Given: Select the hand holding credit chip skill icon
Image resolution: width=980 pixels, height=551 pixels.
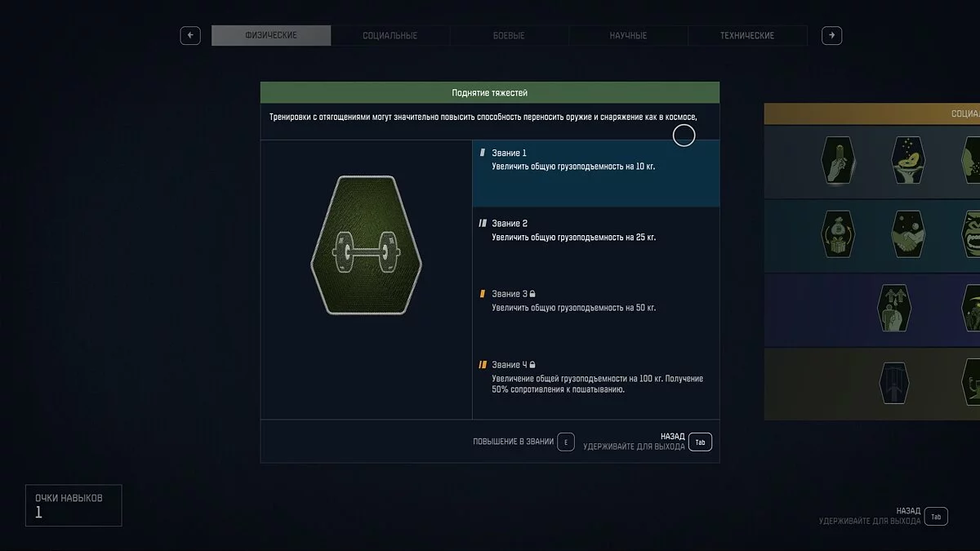Looking at the screenshot, I should (839, 162).
